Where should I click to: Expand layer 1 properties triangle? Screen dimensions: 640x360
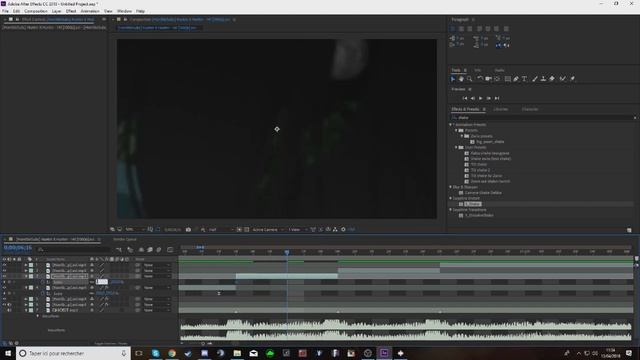(x=26, y=265)
